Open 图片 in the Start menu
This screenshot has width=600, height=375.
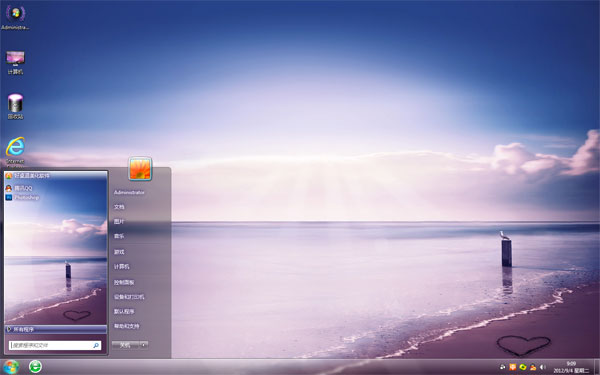[x=119, y=222]
